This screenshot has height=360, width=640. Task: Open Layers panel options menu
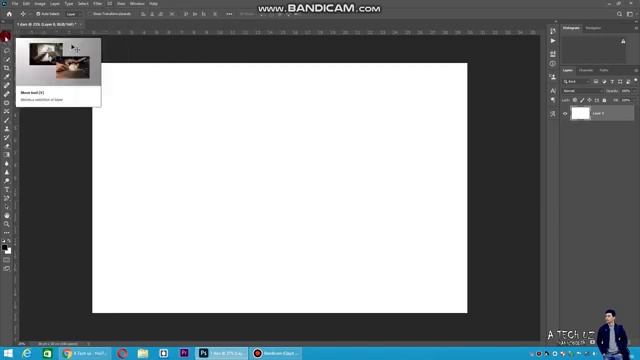[x=636, y=70]
